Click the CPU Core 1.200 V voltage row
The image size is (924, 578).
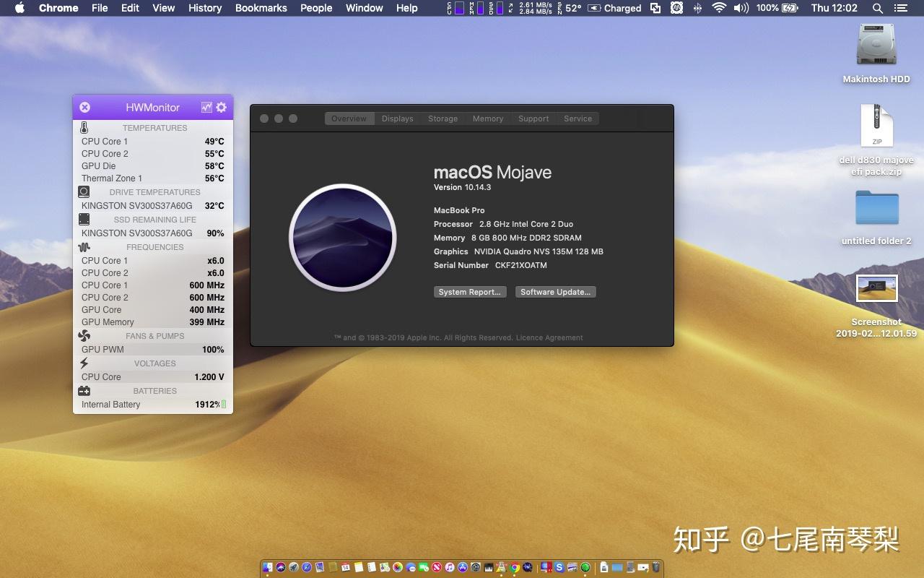click(x=153, y=377)
